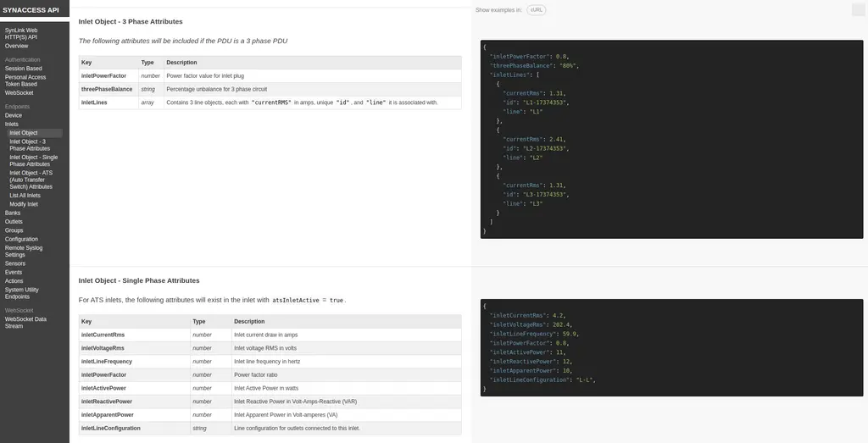Open List All Inlets in sidebar
The width and height of the screenshot is (868, 443).
[25, 195]
